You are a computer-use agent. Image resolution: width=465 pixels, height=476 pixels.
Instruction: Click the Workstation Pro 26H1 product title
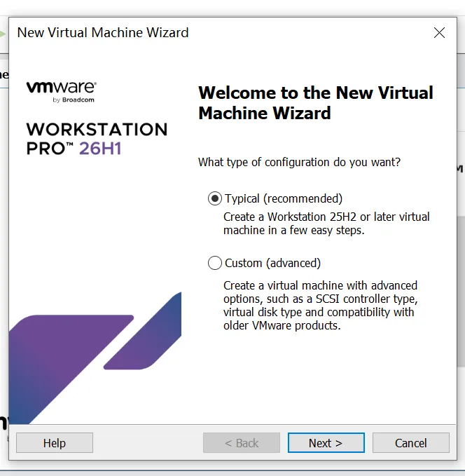tap(97, 139)
